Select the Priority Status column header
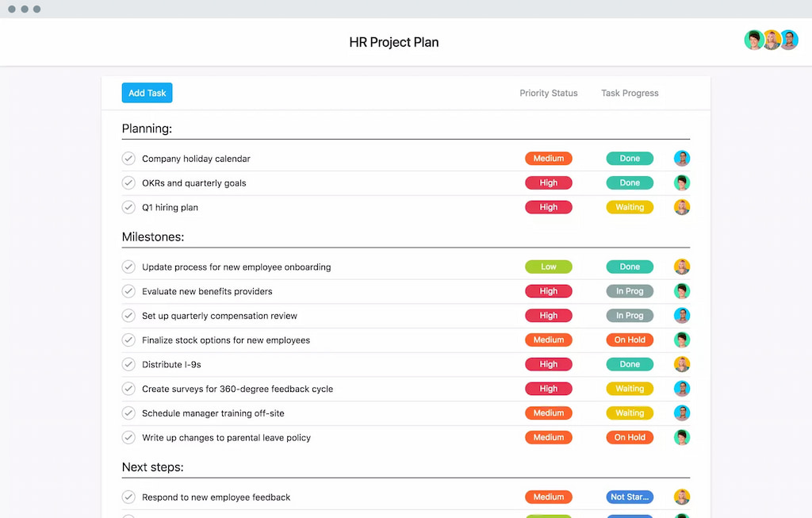The height and width of the screenshot is (518, 812). point(548,93)
